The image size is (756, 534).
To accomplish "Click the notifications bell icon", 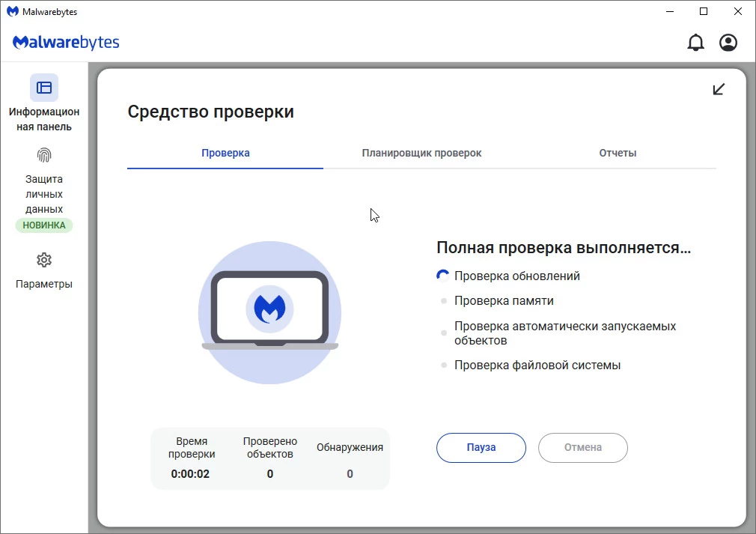I will (x=695, y=43).
